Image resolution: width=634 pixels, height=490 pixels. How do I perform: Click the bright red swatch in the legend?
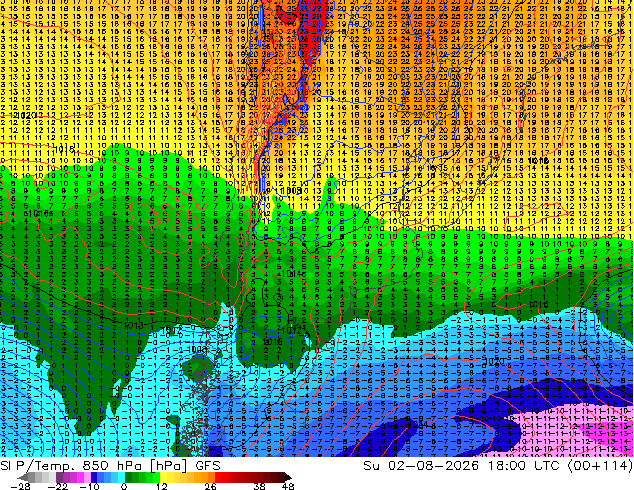click(218, 477)
